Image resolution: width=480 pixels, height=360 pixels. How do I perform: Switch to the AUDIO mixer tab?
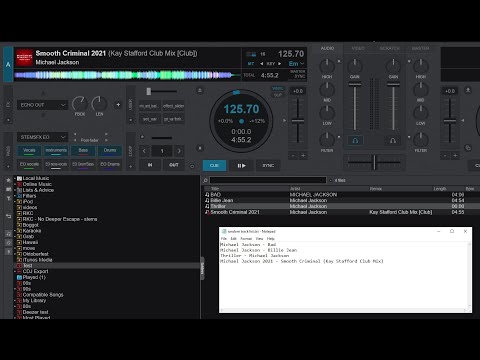327,48
